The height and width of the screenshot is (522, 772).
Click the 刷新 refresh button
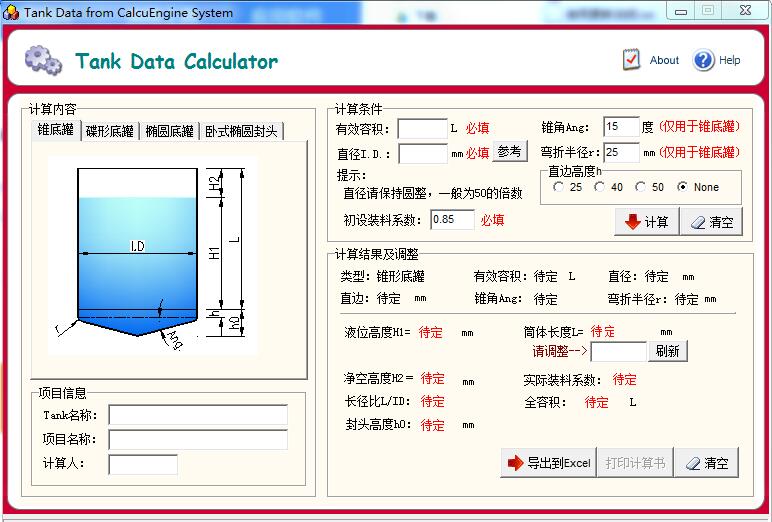coord(668,351)
